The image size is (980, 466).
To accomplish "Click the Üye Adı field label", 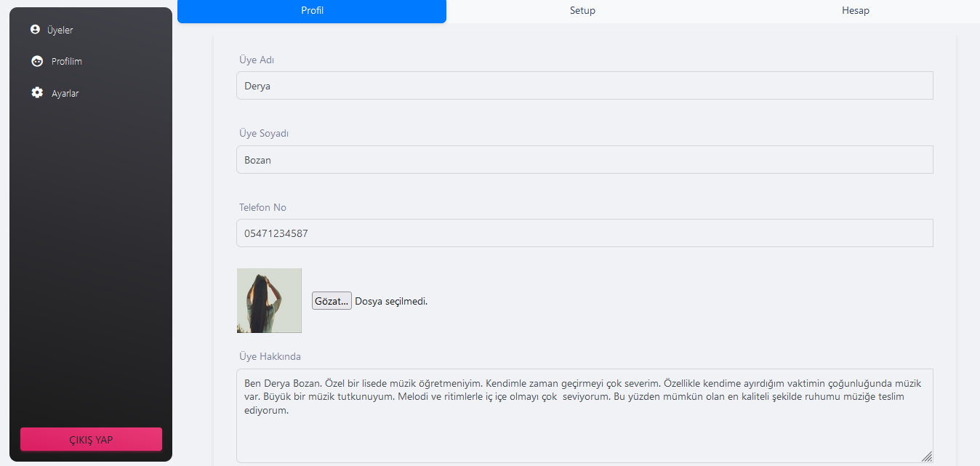I will click(255, 60).
